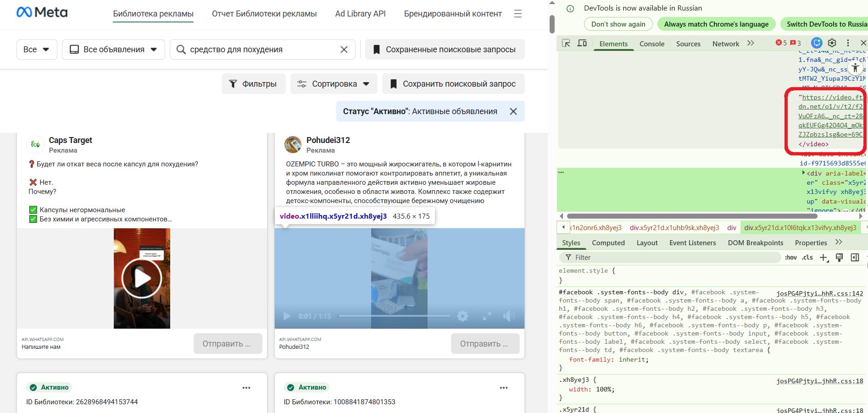Toggle the :hov element state panel
The height and width of the screenshot is (413, 868).
coord(790,258)
